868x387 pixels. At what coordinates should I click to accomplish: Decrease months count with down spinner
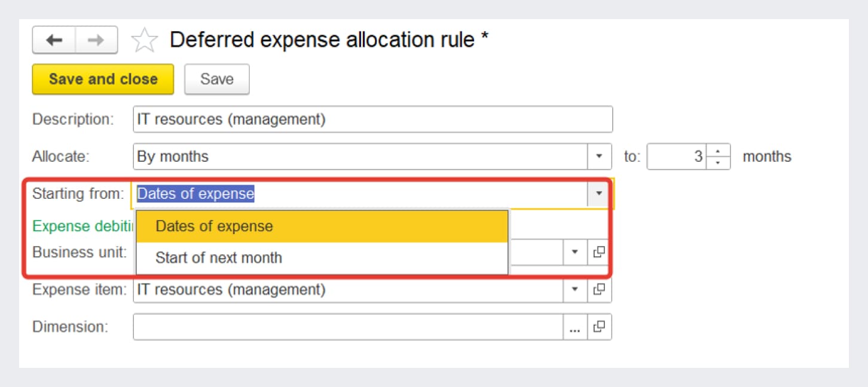719,162
